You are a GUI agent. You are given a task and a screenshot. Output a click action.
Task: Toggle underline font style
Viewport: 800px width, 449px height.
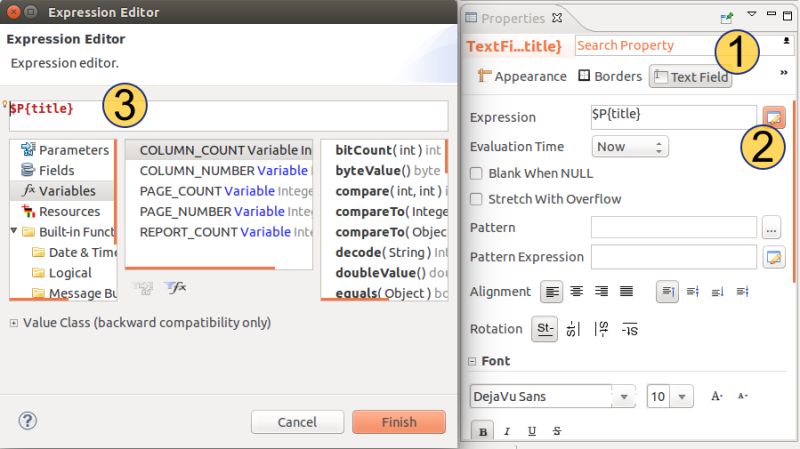(532, 432)
